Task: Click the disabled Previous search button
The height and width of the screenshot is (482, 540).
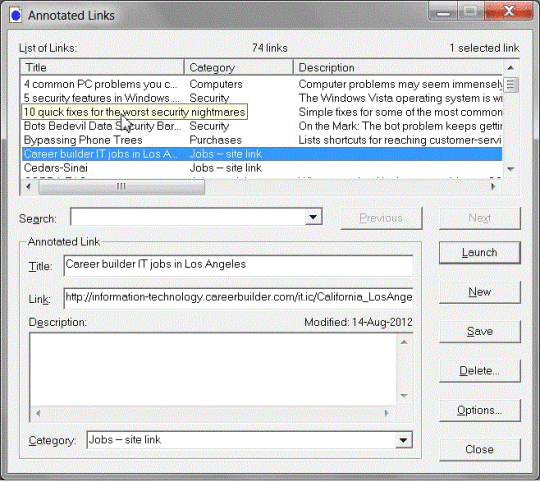Action: pyautogui.click(x=381, y=218)
